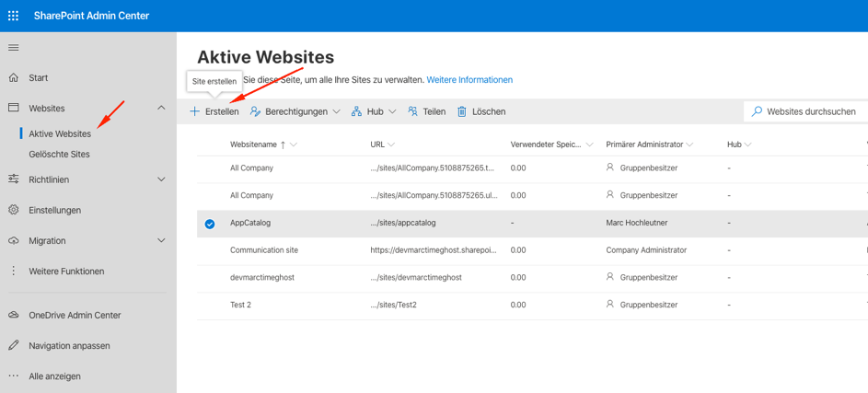This screenshot has width=868, height=393.
Task: Click the .../sites/appcatalog URL cell
Action: click(403, 223)
